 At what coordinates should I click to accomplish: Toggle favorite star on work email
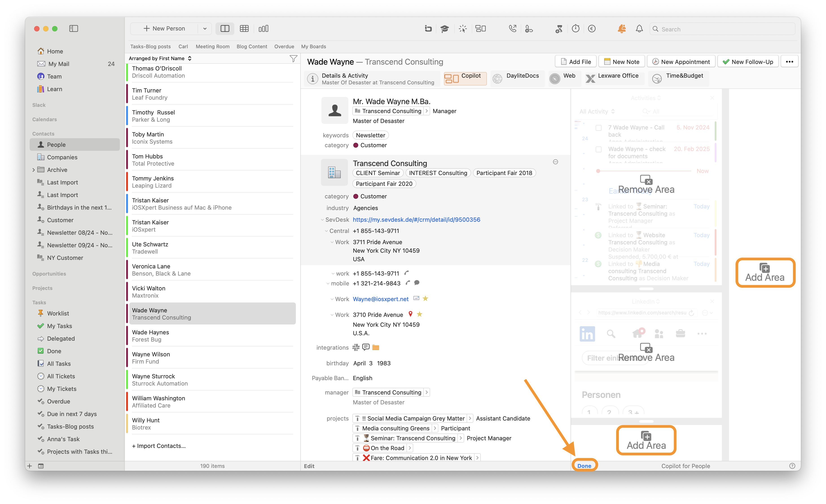[425, 298]
